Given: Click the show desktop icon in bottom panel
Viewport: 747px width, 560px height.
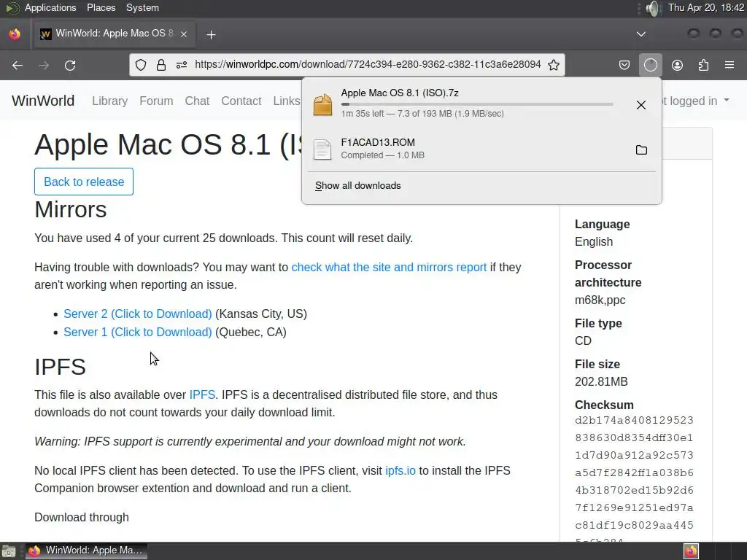Looking at the screenshot, I should 9,551.
